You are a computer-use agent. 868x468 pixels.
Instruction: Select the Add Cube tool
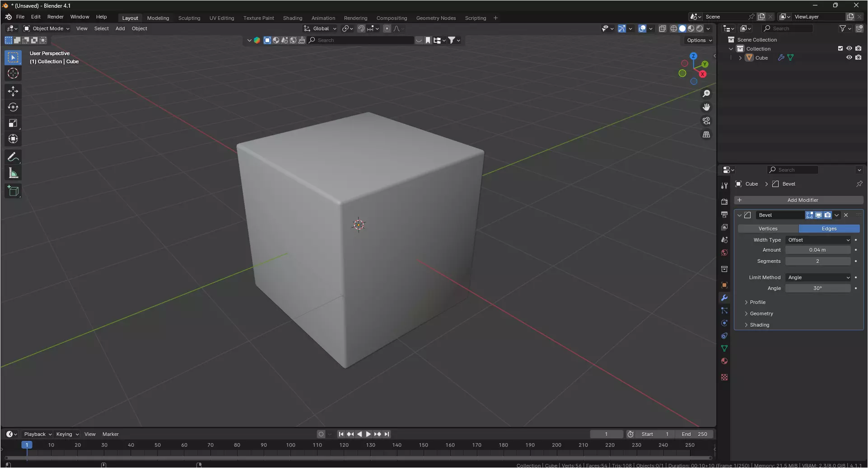pyautogui.click(x=13, y=191)
